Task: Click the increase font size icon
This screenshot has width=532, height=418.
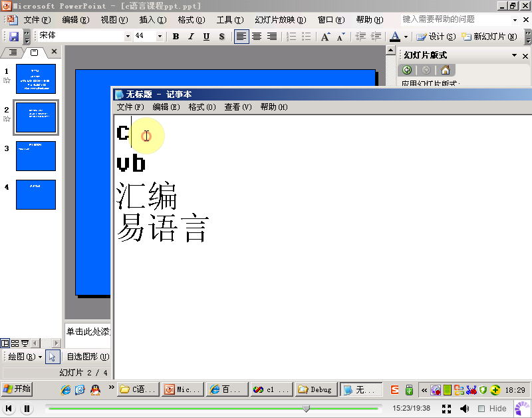Action: click(x=325, y=37)
